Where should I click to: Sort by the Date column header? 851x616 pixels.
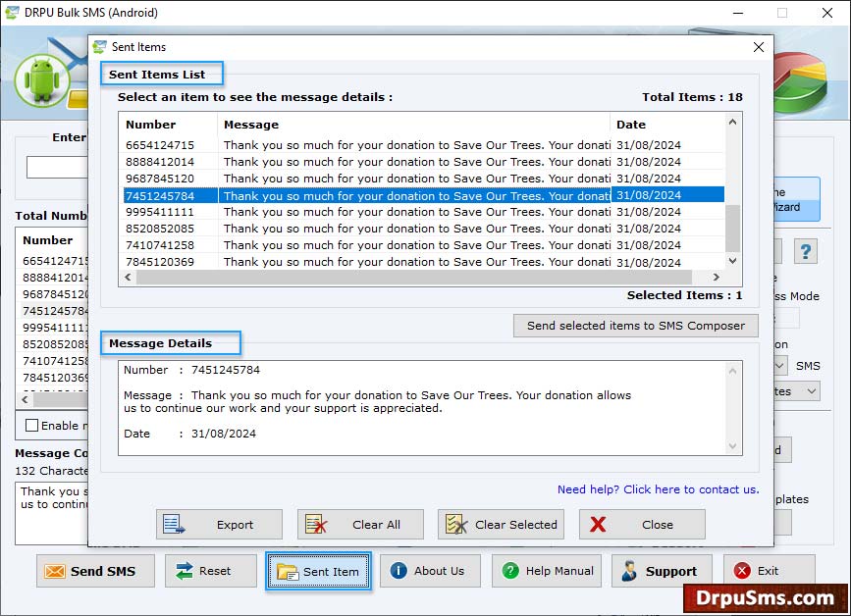click(x=667, y=125)
